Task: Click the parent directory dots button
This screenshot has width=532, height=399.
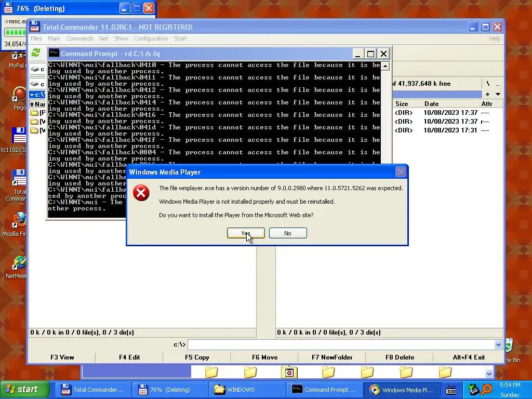Action: 497,84
